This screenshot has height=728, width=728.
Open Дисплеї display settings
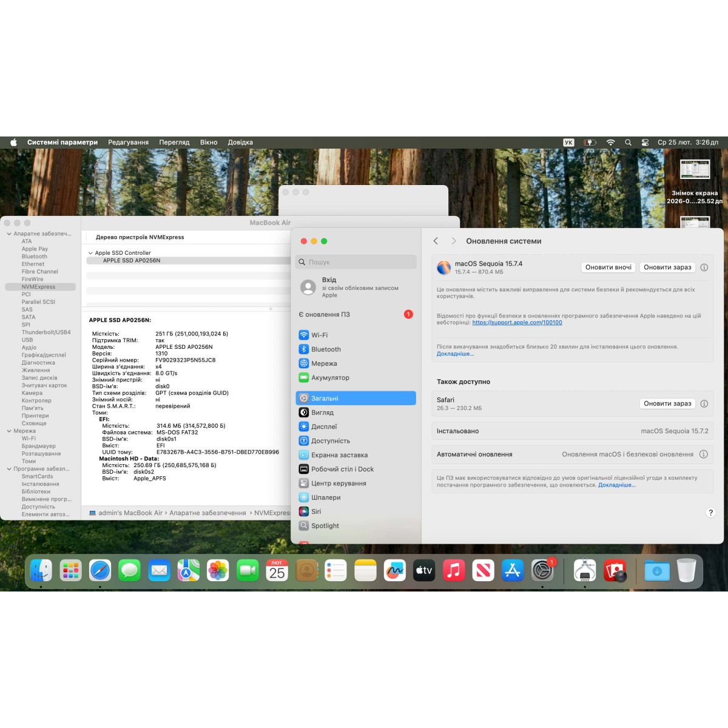[356, 426]
